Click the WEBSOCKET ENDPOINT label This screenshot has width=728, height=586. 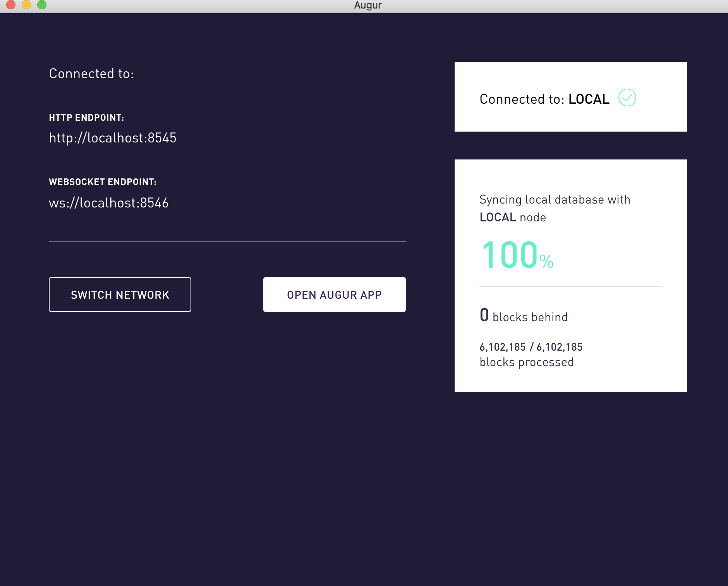103,182
